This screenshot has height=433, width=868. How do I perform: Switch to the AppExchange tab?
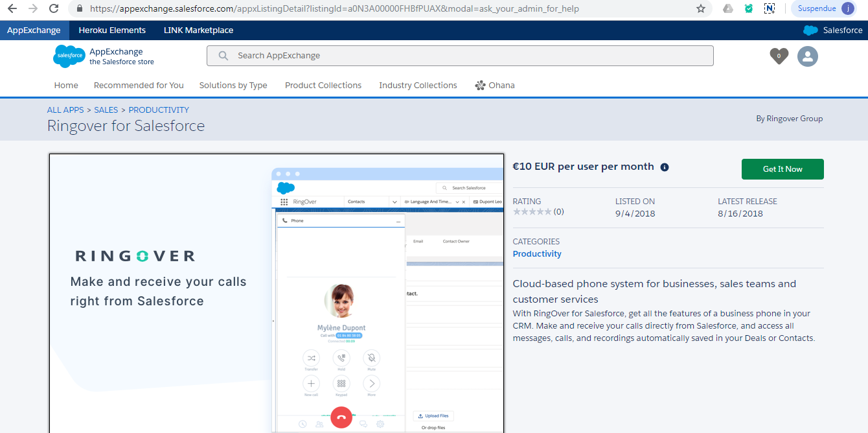click(34, 30)
